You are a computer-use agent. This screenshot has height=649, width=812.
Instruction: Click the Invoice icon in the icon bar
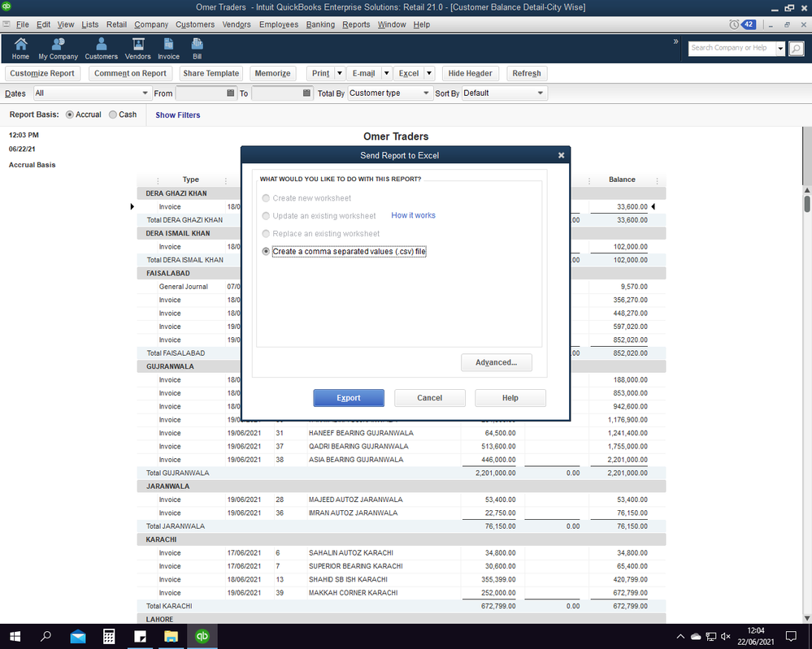(x=169, y=49)
